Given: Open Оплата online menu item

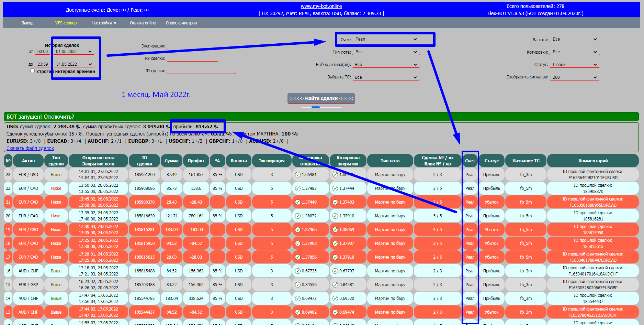Looking at the screenshot, I should tap(143, 23).
